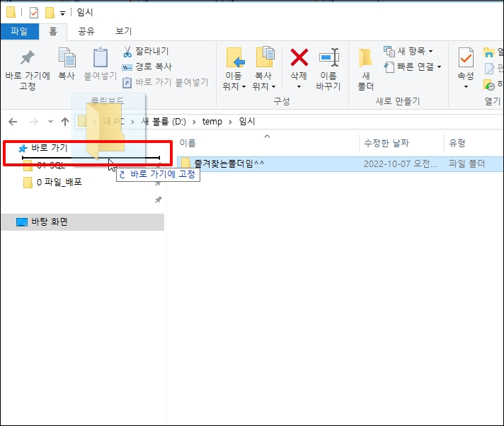Image resolution: width=504 pixels, height=426 pixels.
Task: Switch to the Share (공유) ribbon tab
Action: point(86,31)
